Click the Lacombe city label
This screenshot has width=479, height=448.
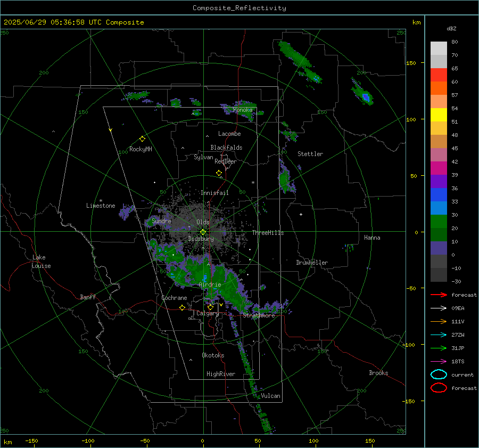(229, 134)
